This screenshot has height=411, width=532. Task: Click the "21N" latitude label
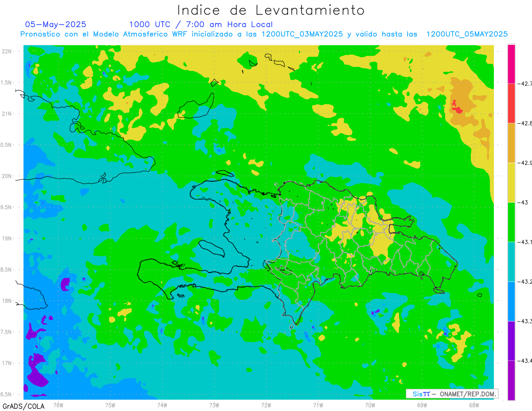click(7, 114)
